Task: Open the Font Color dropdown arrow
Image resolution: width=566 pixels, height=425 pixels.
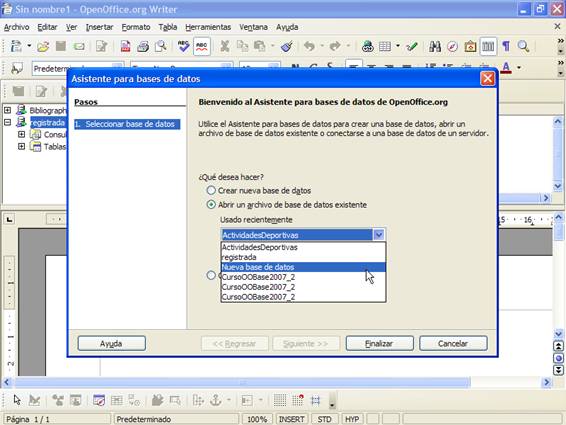Action: pyautogui.click(x=519, y=68)
